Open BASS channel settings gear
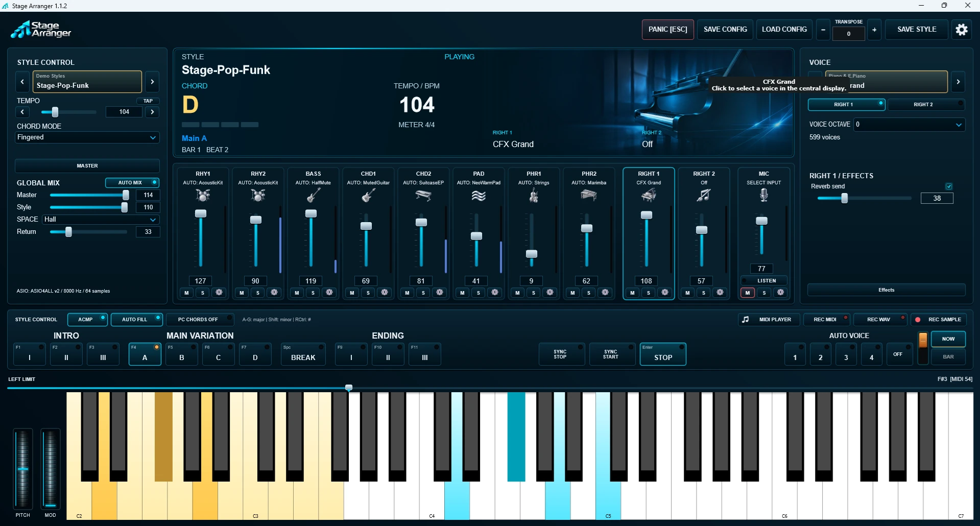 click(x=329, y=293)
